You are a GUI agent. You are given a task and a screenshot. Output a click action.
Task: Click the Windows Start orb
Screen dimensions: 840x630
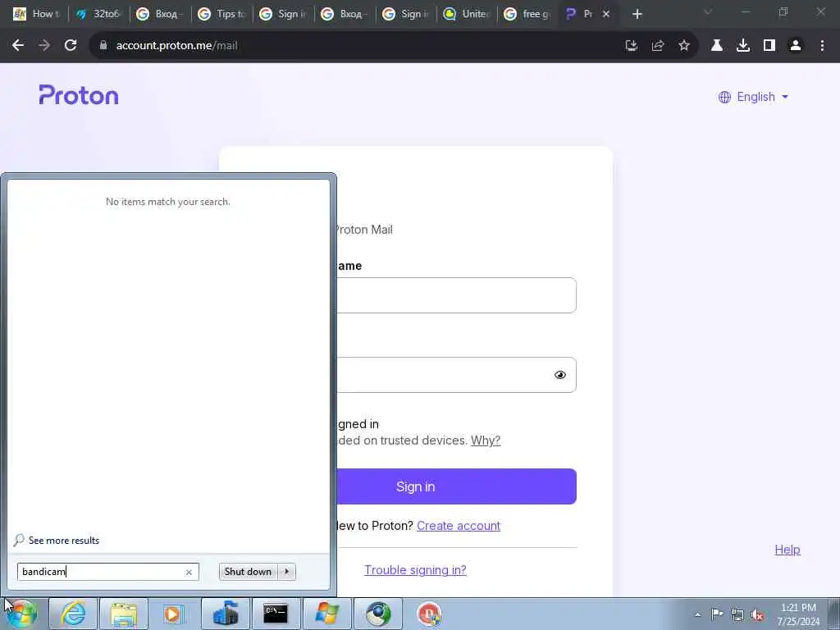pos(22,614)
